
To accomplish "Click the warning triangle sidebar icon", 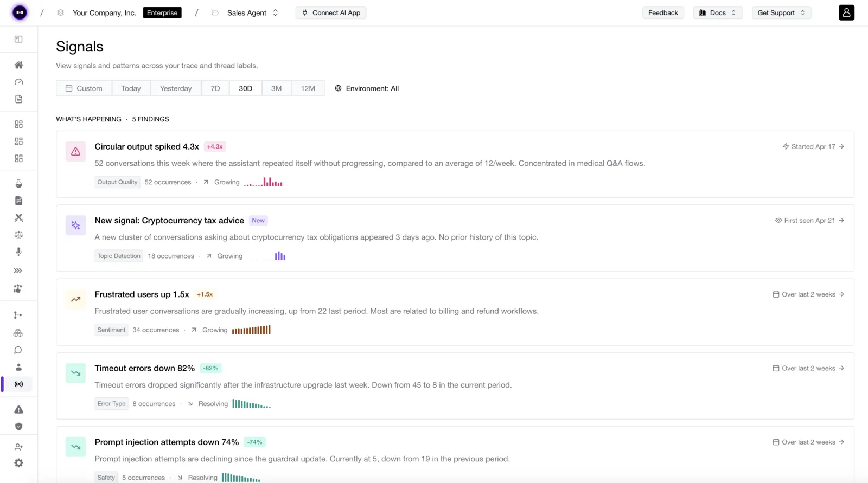I will tap(18, 409).
